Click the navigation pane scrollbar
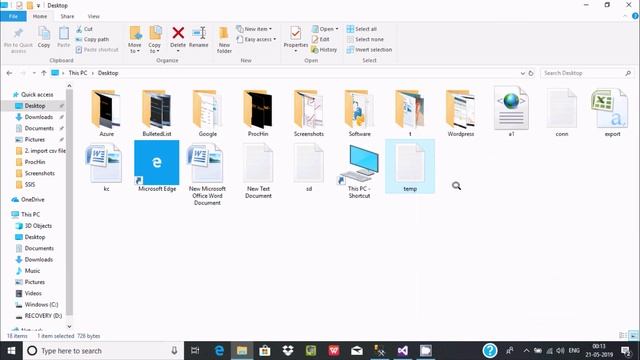This screenshot has width=640, height=360. 69,202
